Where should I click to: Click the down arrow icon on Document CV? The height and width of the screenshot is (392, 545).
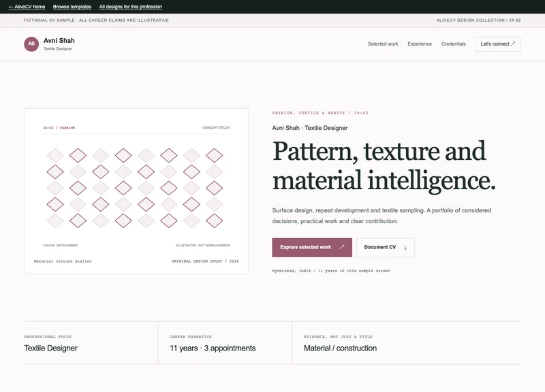pyautogui.click(x=405, y=248)
